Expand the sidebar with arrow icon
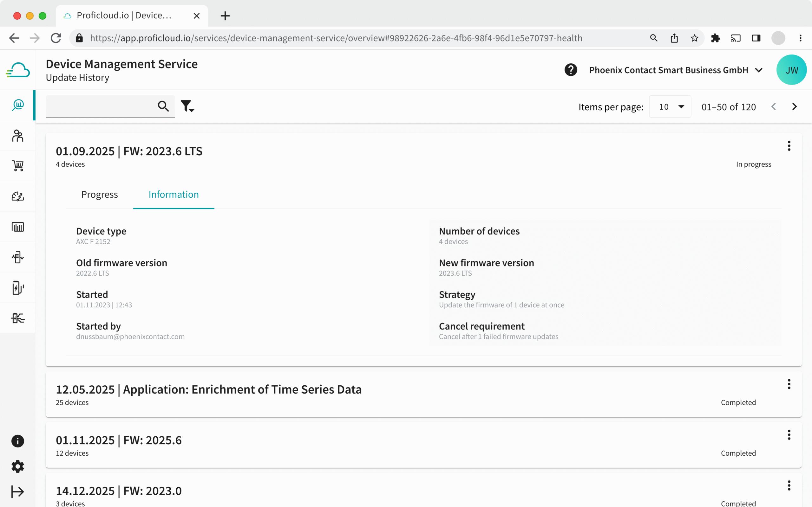The image size is (812, 507). [x=18, y=491]
